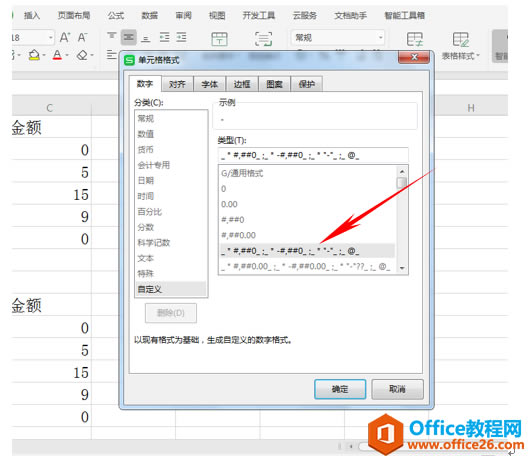Switch to the 图案 dialog tab

tap(274, 84)
